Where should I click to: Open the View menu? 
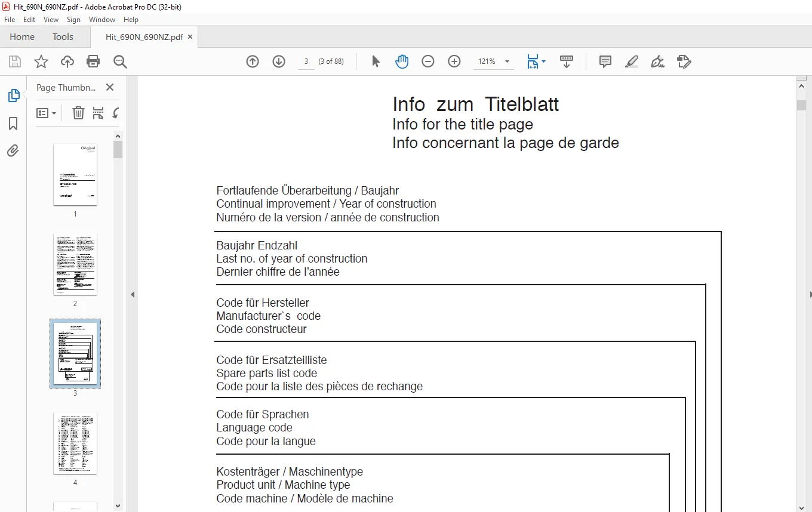point(51,20)
